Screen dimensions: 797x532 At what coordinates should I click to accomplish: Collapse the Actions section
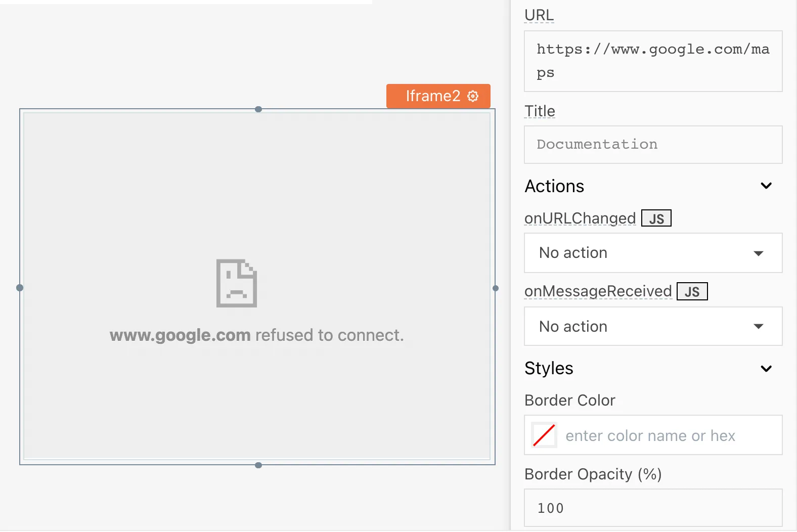click(x=766, y=186)
